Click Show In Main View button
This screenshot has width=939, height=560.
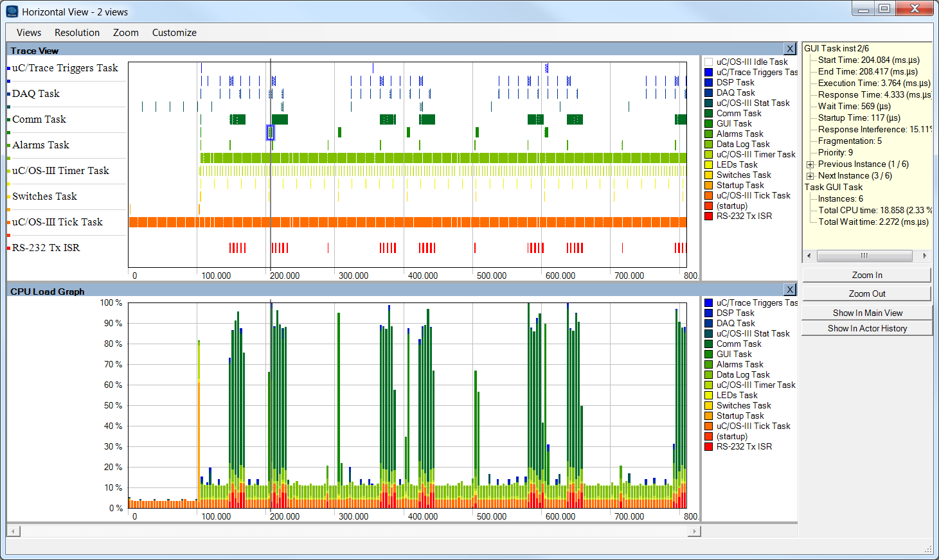point(868,313)
